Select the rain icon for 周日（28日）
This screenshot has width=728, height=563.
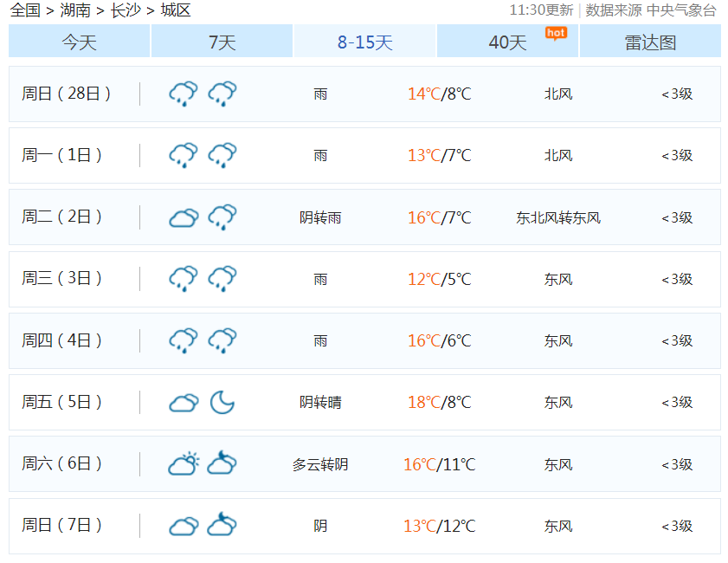coord(183,93)
